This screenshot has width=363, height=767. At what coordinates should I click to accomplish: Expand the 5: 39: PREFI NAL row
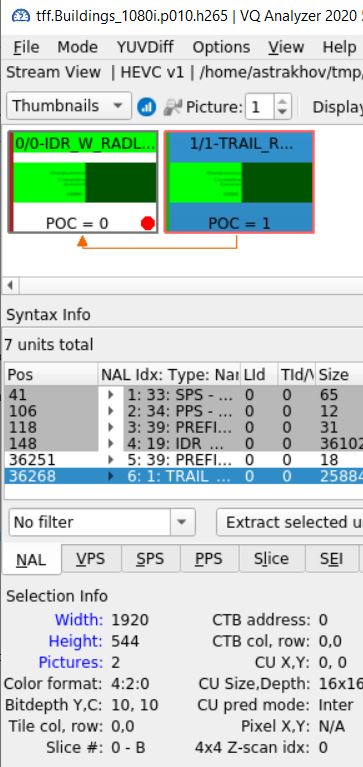[111, 460]
